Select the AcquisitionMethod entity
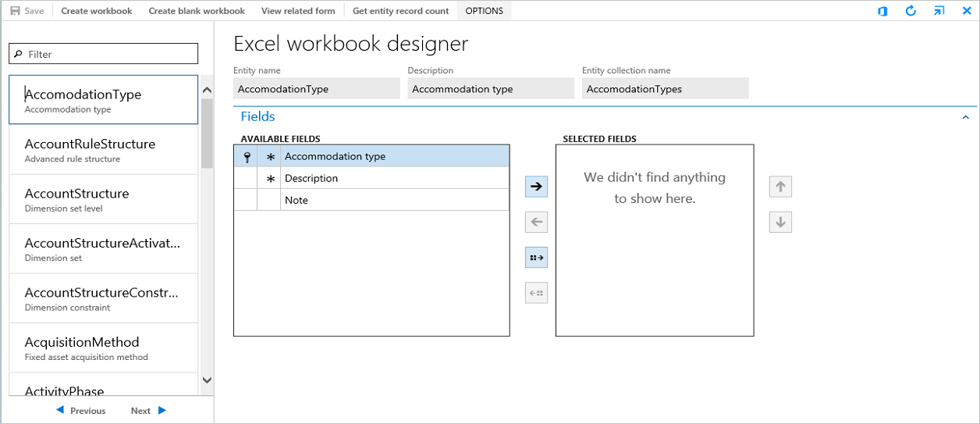 (x=103, y=347)
